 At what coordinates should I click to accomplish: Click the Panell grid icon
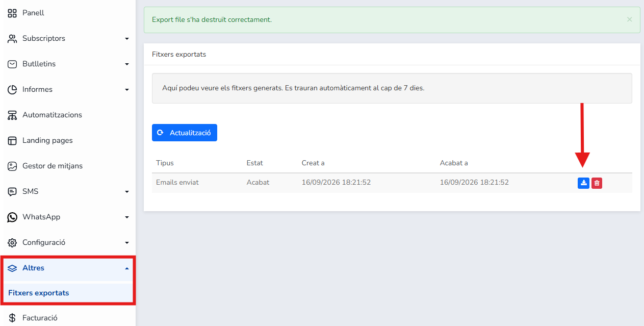tap(12, 13)
